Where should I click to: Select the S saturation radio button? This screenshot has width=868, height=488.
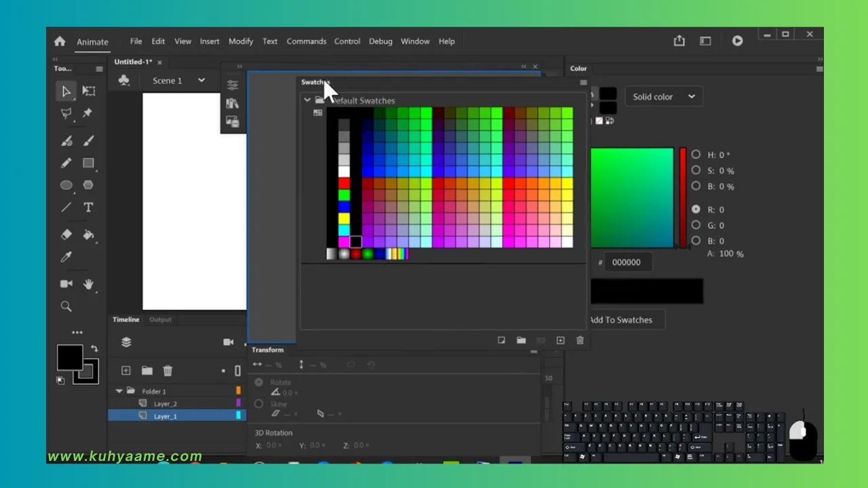(696, 170)
